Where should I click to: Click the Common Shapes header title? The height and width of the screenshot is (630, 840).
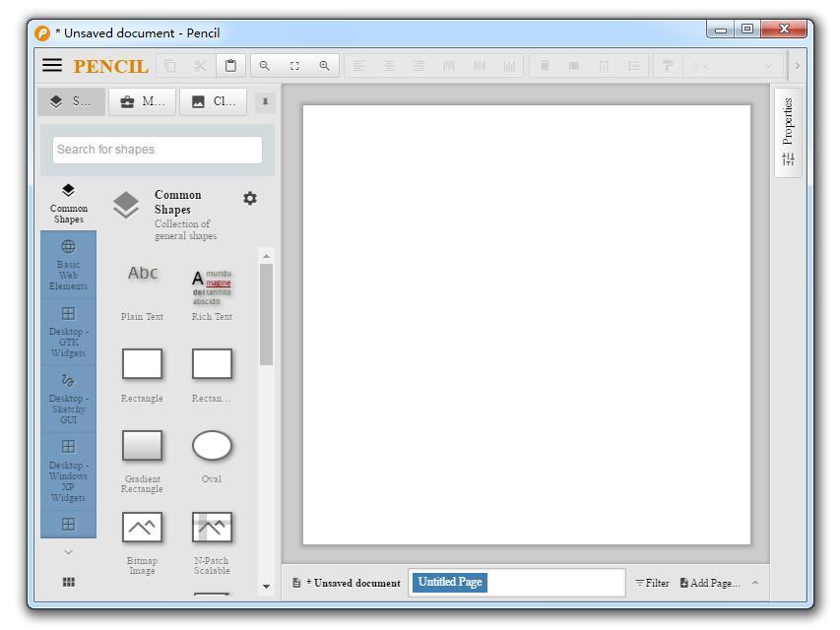click(x=178, y=202)
